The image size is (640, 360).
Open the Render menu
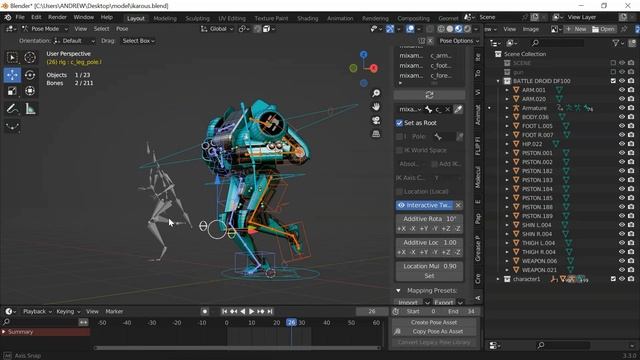tap(57, 18)
